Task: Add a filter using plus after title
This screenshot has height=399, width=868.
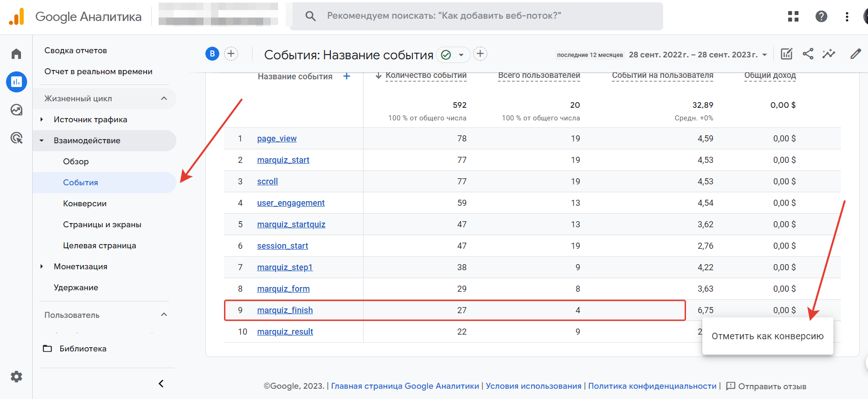Action: tap(480, 54)
